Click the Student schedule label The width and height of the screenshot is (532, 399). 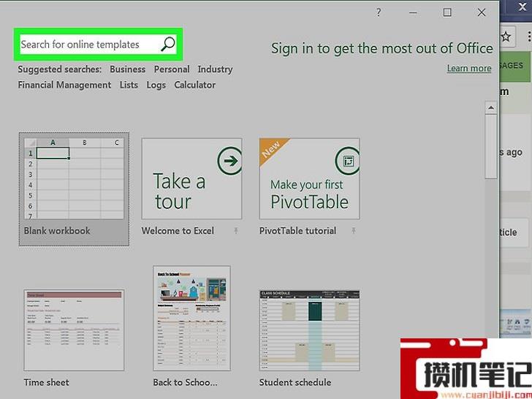(295, 382)
